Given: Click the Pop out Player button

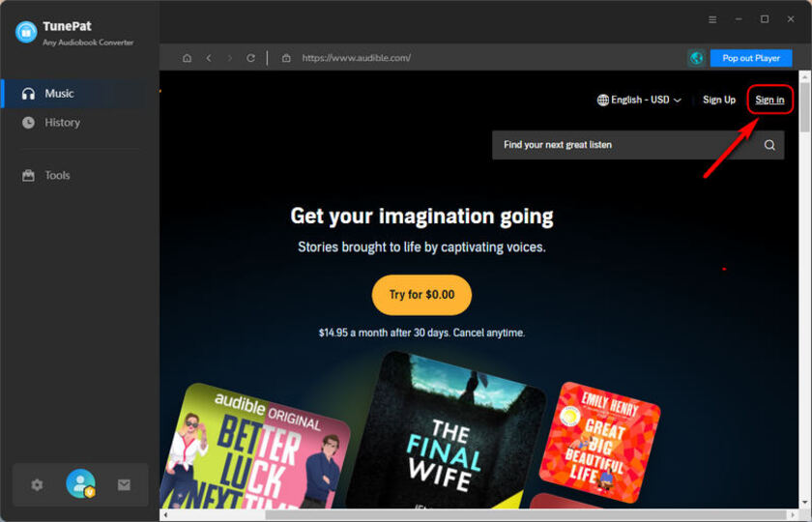Looking at the screenshot, I should (751, 58).
